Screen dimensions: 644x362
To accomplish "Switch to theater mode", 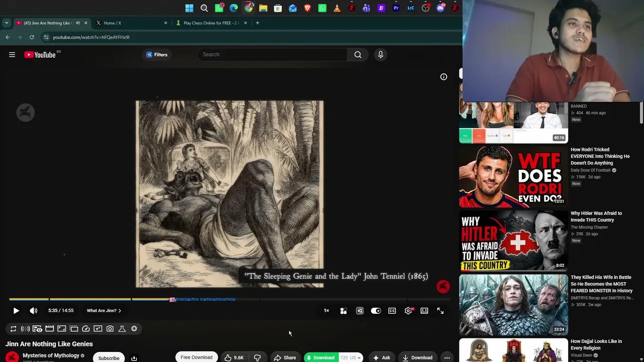I will pos(424,311).
